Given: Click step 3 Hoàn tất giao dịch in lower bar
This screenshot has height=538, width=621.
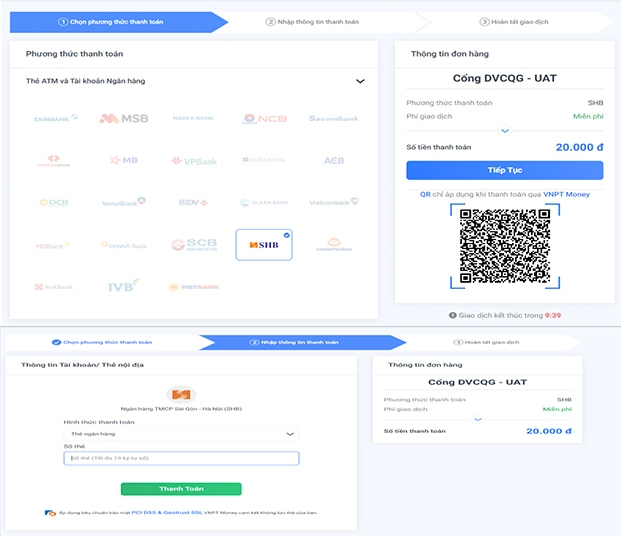Looking at the screenshot, I should coord(486,342).
